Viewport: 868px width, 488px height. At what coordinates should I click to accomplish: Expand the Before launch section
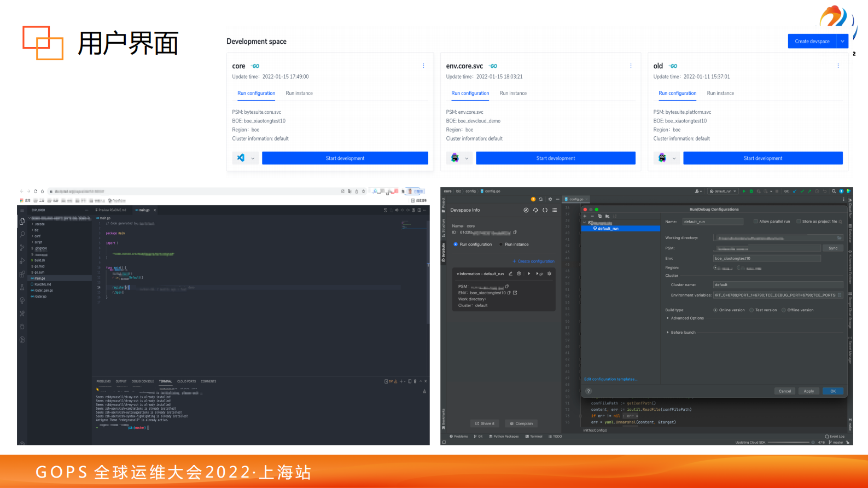coord(668,333)
